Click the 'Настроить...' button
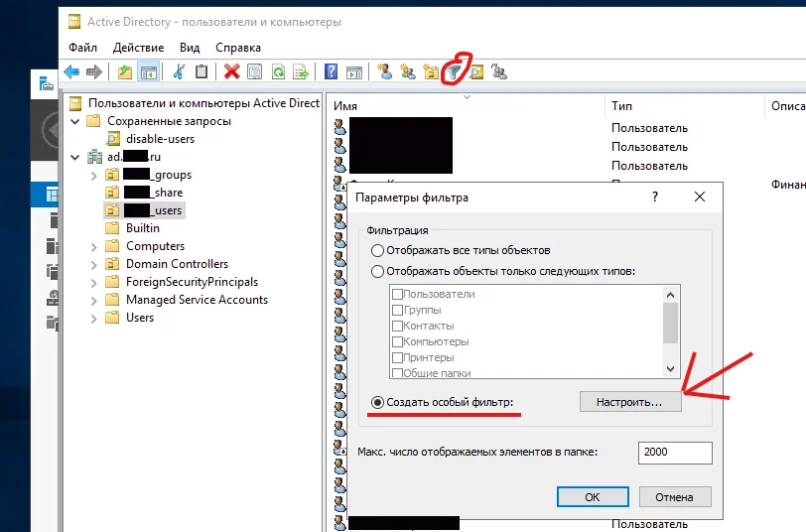 pos(630,402)
